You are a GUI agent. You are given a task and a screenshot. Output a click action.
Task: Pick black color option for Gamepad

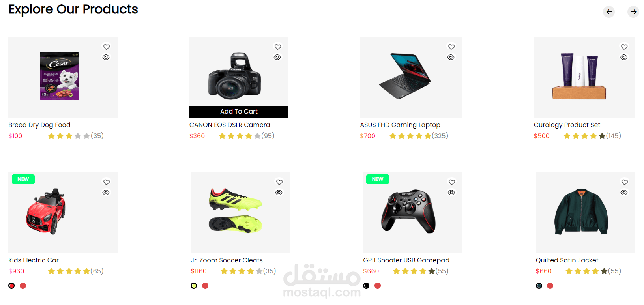(x=366, y=286)
